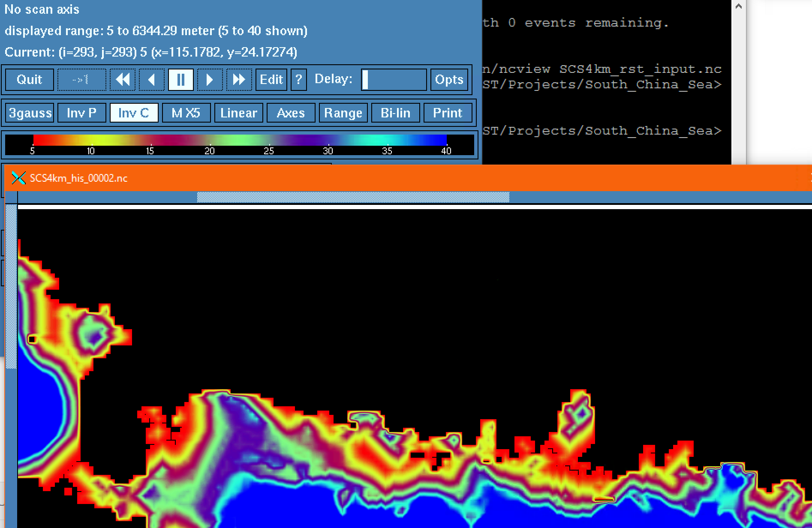Click the grayed-out ->1 button

pyautogui.click(x=81, y=80)
